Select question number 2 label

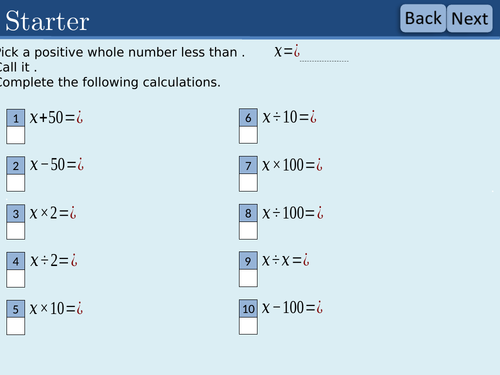click(16, 166)
